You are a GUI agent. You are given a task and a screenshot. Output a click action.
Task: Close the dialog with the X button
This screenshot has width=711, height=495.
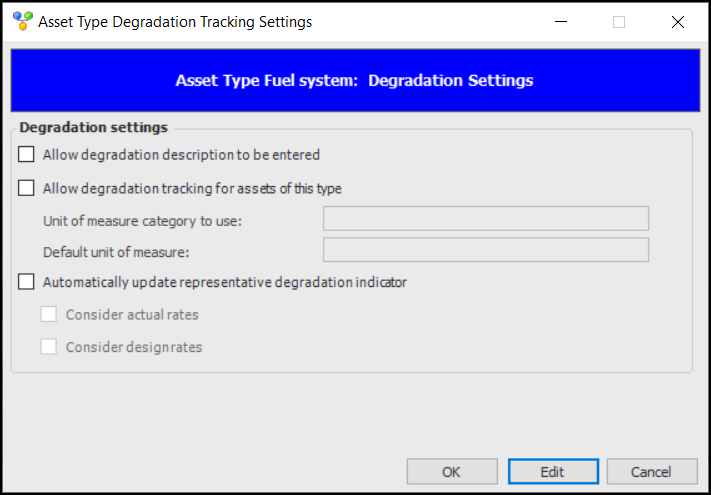pos(677,22)
